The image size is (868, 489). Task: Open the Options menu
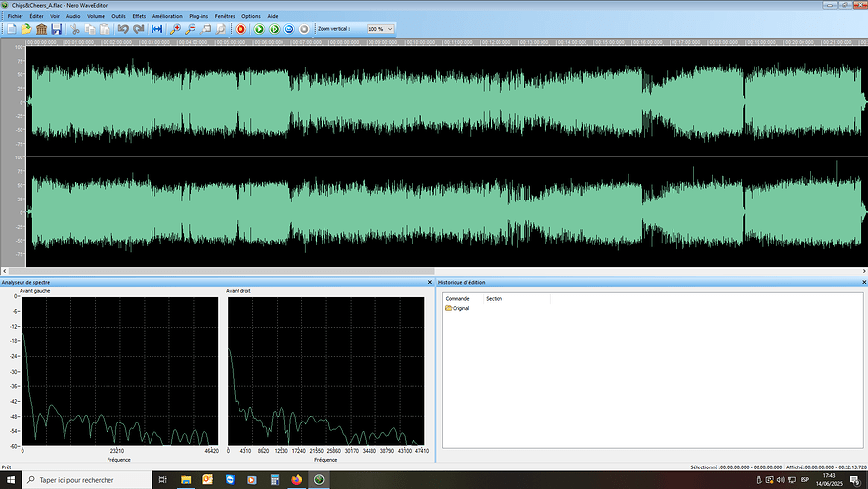coord(251,16)
